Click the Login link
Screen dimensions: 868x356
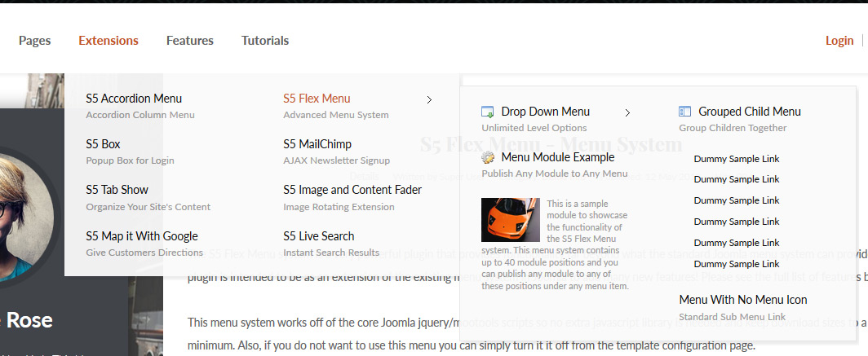(839, 41)
